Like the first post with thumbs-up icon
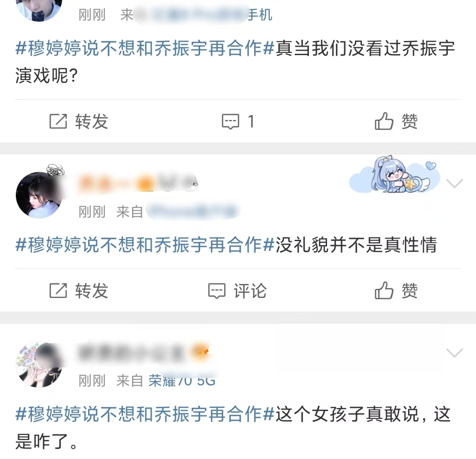Viewport: 476px width, 459px height. coord(384,121)
